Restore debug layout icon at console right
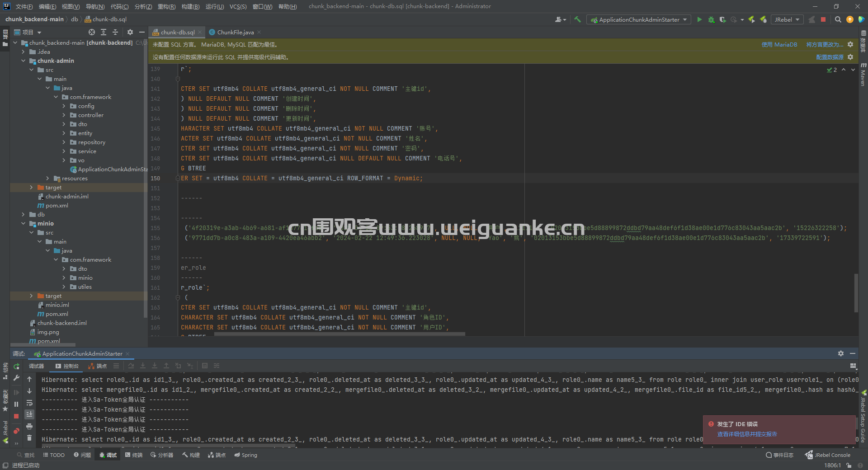 [x=853, y=366]
